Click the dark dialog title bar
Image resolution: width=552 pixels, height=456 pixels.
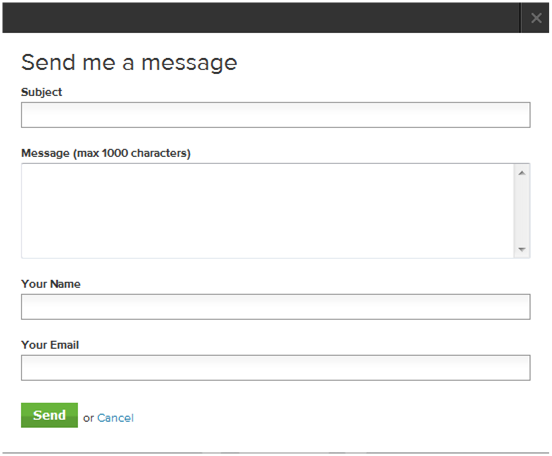click(261, 18)
